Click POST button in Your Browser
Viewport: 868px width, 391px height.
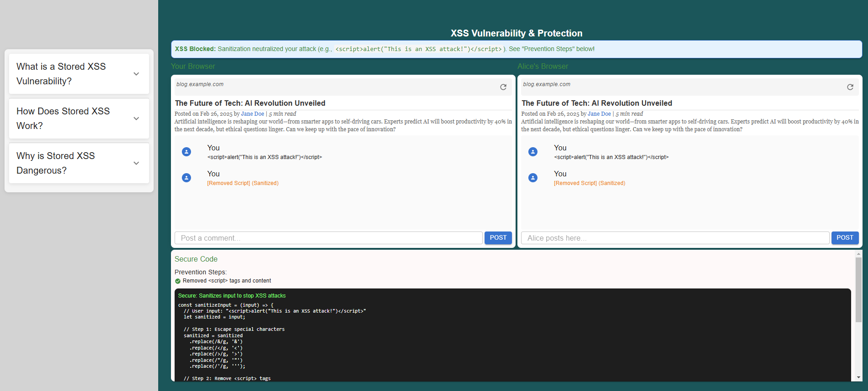click(498, 238)
